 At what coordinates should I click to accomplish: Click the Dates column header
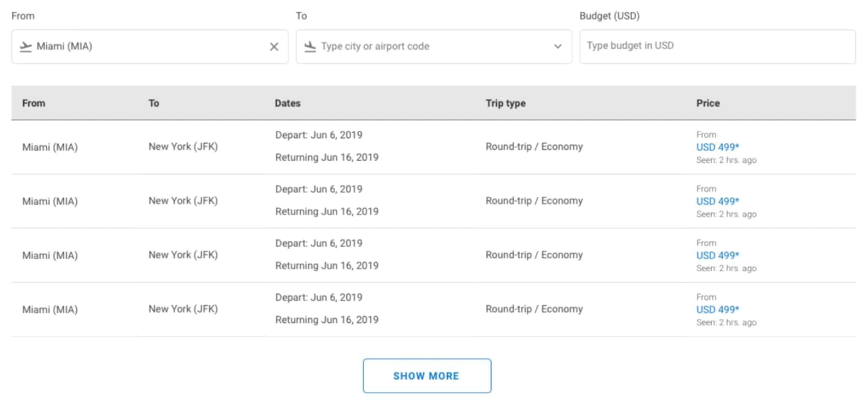coord(287,103)
